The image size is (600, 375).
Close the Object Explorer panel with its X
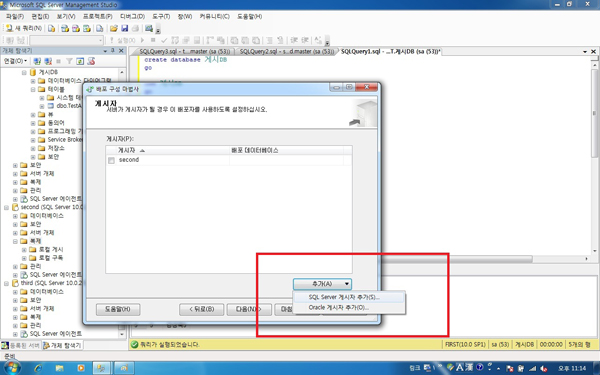pyautogui.click(x=121, y=51)
